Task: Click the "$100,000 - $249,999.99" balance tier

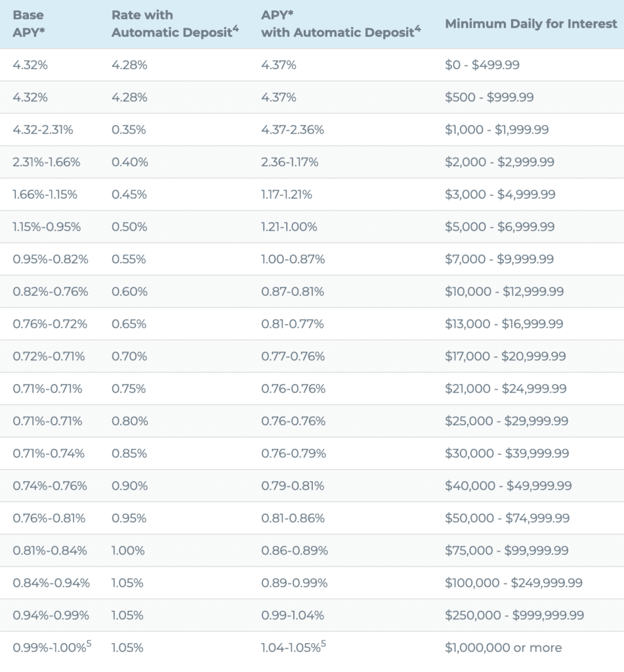Action: 513,583
